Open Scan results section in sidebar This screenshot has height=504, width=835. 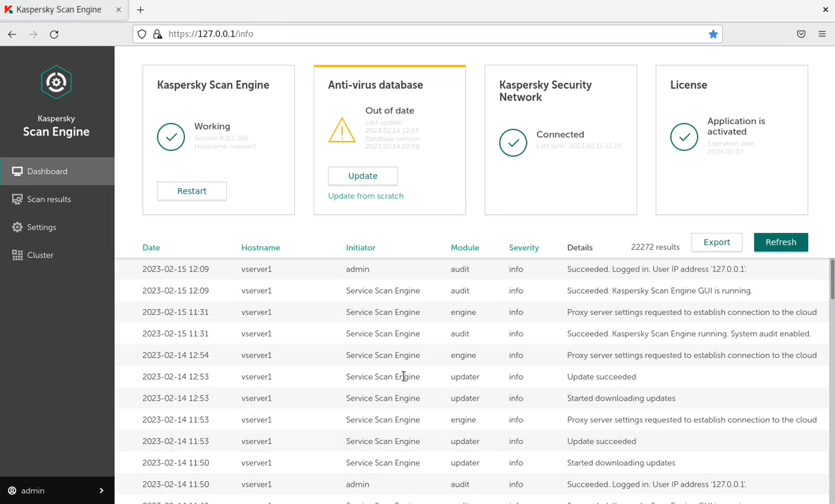point(49,200)
